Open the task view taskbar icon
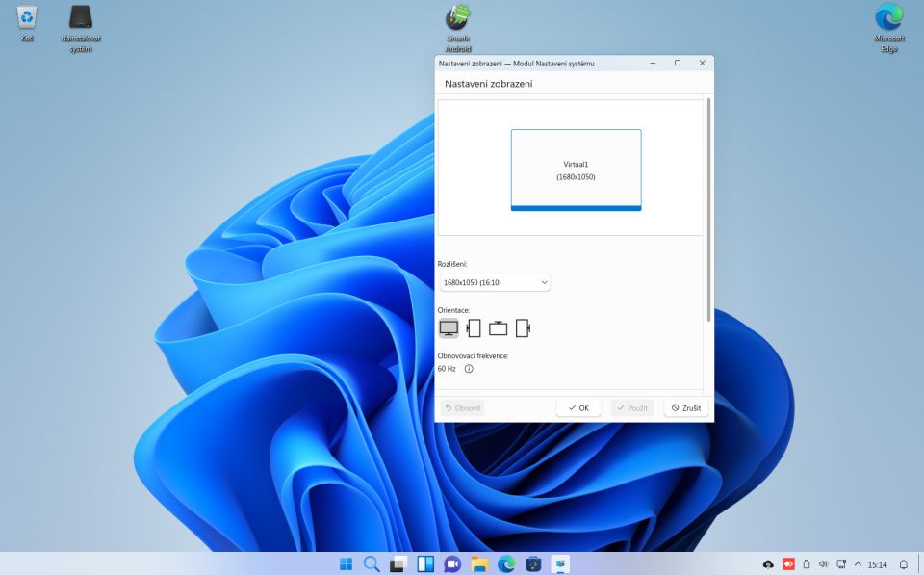The width and height of the screenshot is (924, 575). click(x=398, y=563)
